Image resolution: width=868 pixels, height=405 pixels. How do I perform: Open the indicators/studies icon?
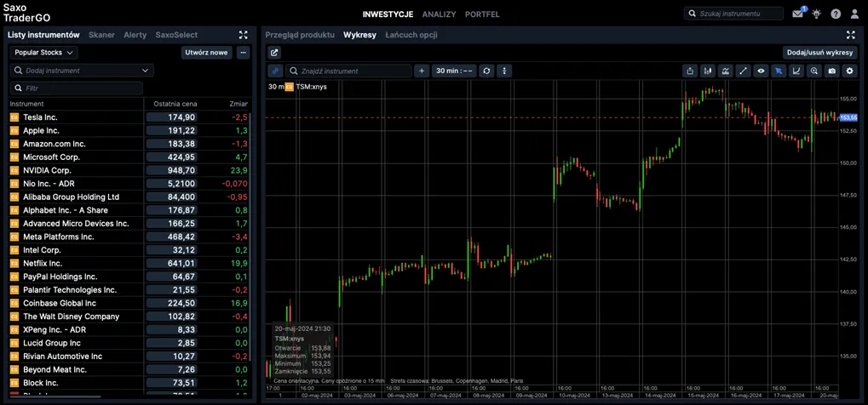click(x=725, y=71)
